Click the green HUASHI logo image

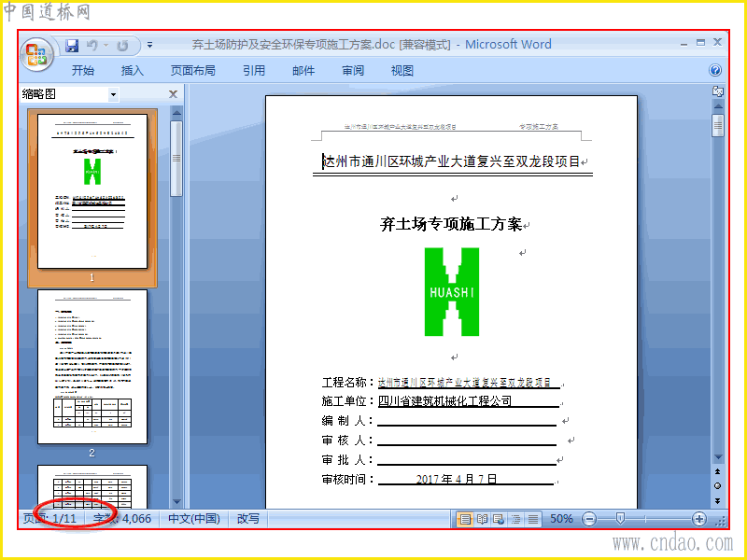coord(452,292)
